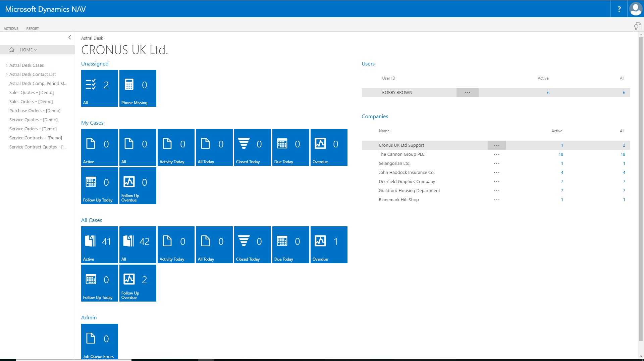Expand the Astral Desk Cases tree node
644x361 pixels.
(6, 65)
